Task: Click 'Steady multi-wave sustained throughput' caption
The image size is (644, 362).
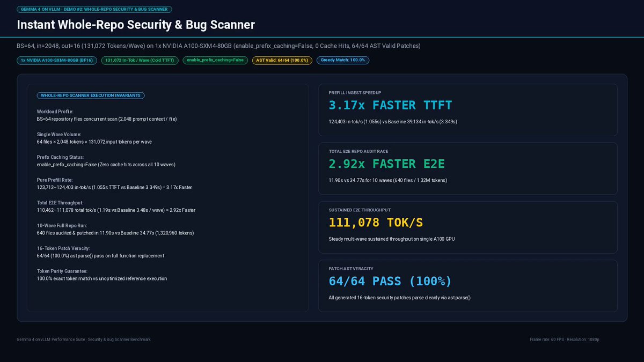Action: pos(392,239)
